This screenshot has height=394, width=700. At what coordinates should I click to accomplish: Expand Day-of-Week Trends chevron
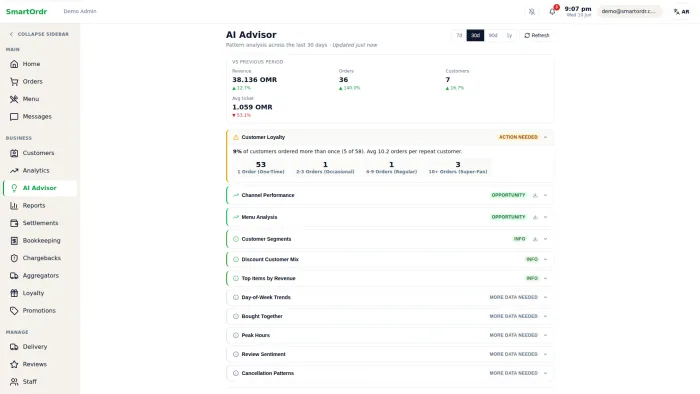545,297
